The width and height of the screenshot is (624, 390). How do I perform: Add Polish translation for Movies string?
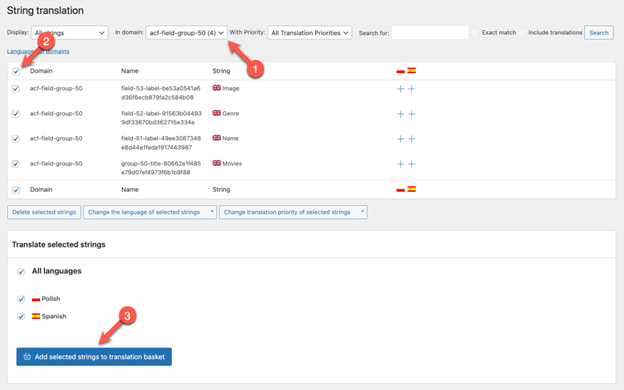pyautogui.click(x=400, y=164)
